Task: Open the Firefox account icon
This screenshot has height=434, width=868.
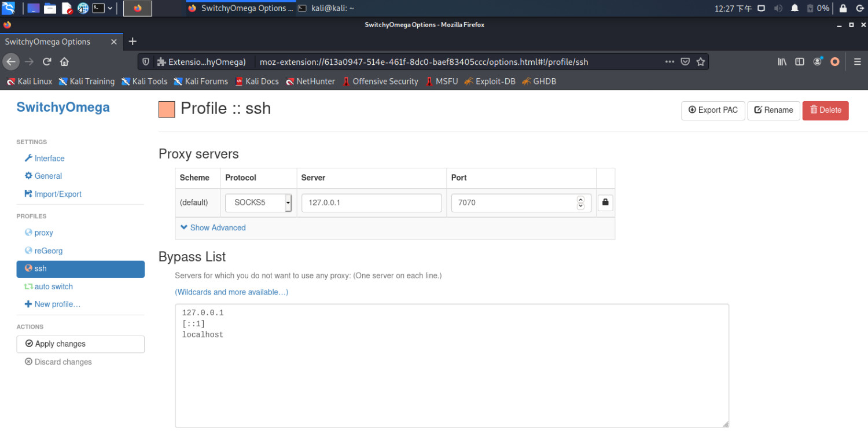Action: [x=818, y=61]
